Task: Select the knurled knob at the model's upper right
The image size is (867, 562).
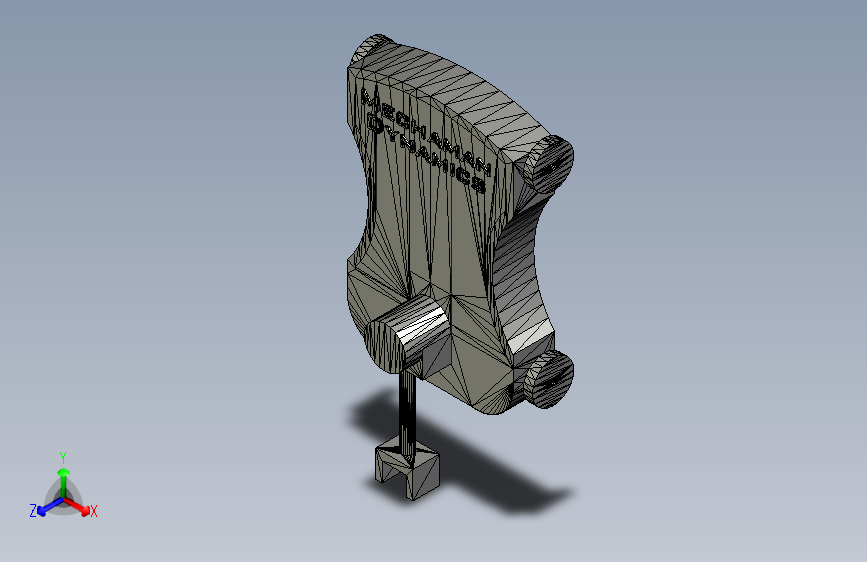Action: point(548,164)
